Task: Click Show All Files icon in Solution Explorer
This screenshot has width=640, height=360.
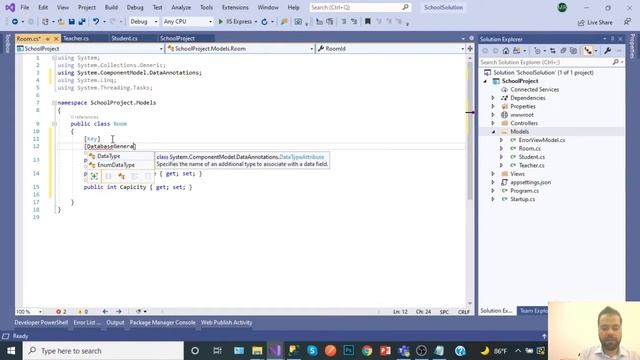Action: 573,51
